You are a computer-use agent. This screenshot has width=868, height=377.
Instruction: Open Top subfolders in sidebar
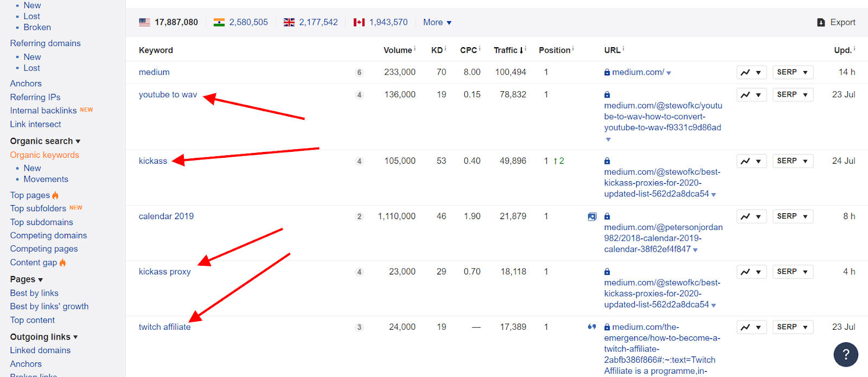pos(38,208)
